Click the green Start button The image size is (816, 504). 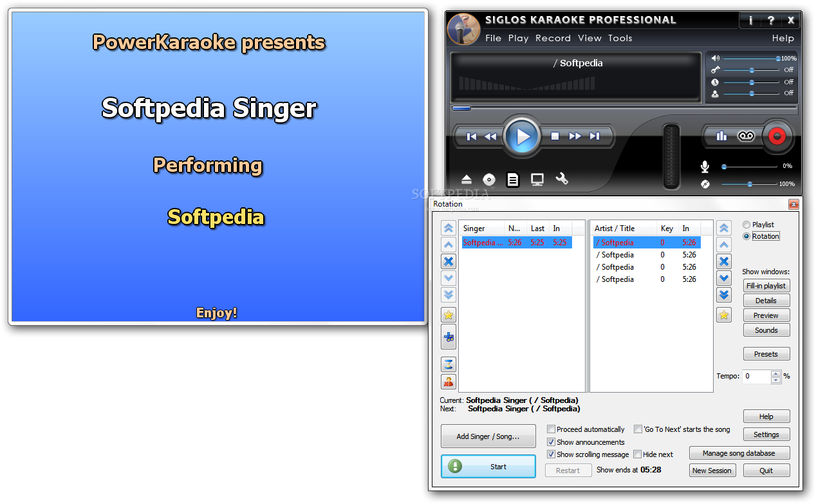point(488,467)
